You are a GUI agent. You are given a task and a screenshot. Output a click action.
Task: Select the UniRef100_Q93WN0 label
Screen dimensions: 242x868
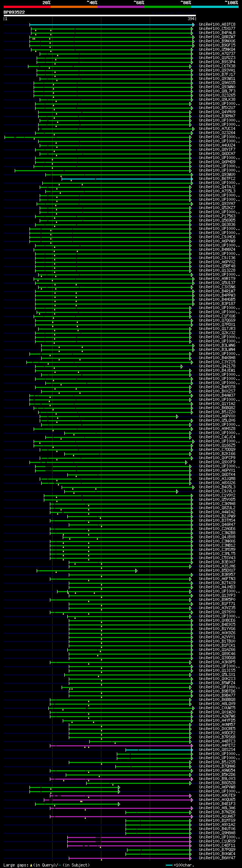coord(217,87)
